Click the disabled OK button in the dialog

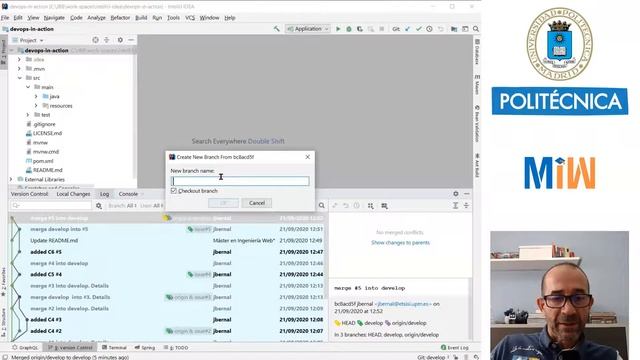point(223,203)
